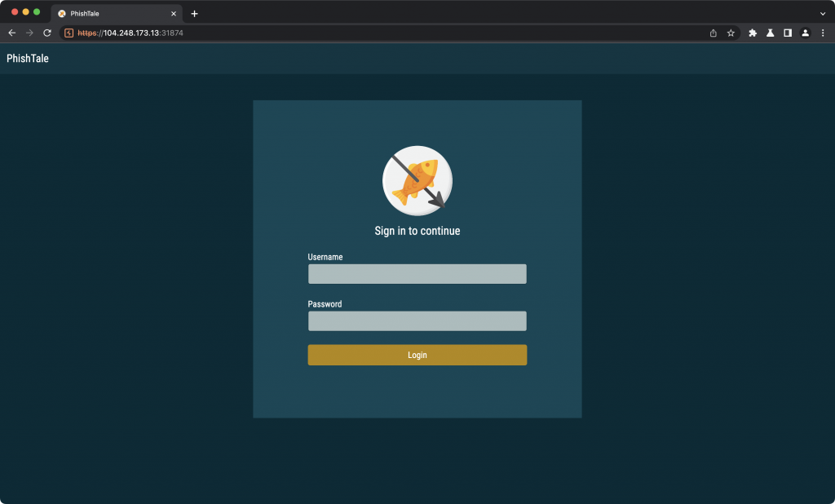Focus the Password input field
This screenshot has width=835, height=504.
417,321
